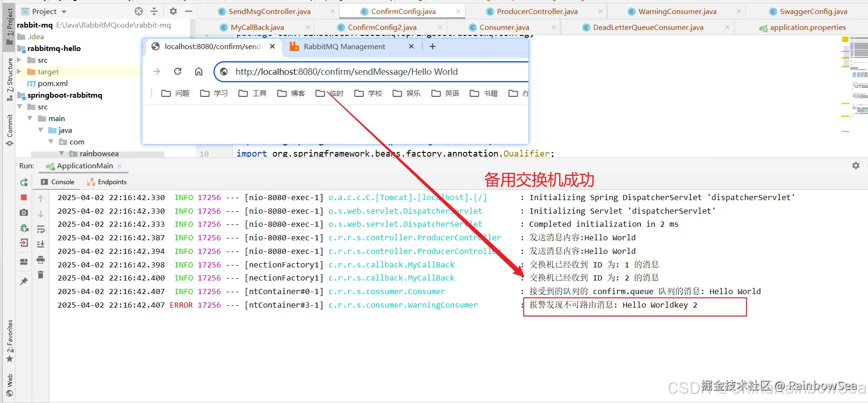Toggle soft-wrap in the console

pos(41,229)
